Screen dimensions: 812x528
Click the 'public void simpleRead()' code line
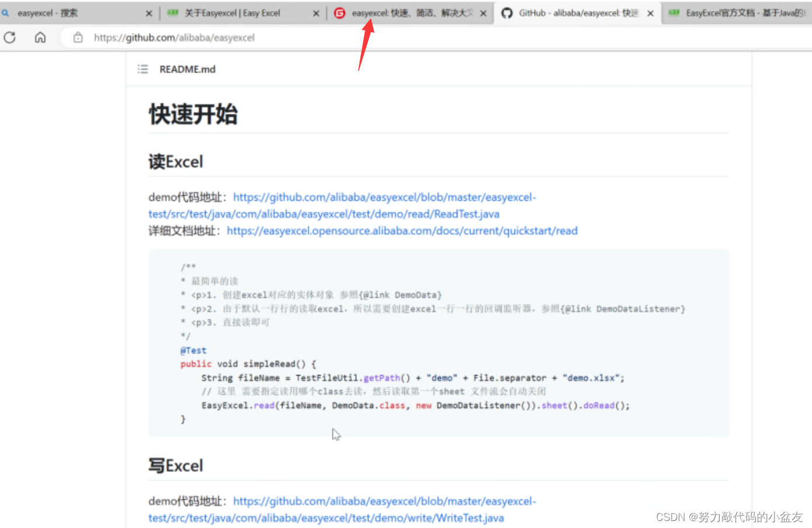(x=248, y=364)
